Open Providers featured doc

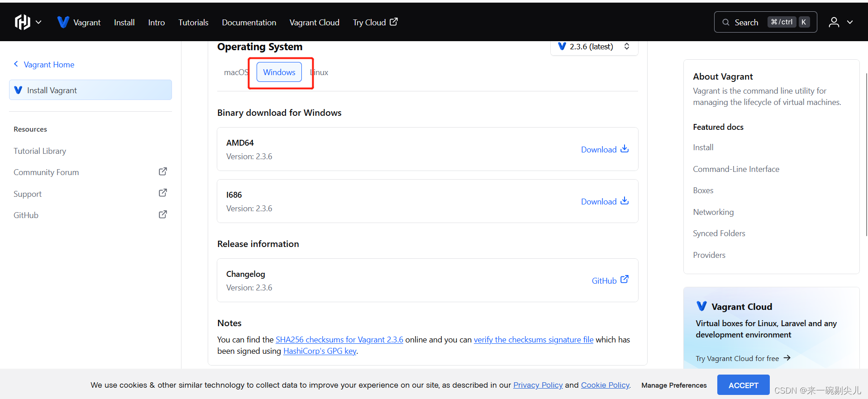point(709,255)
